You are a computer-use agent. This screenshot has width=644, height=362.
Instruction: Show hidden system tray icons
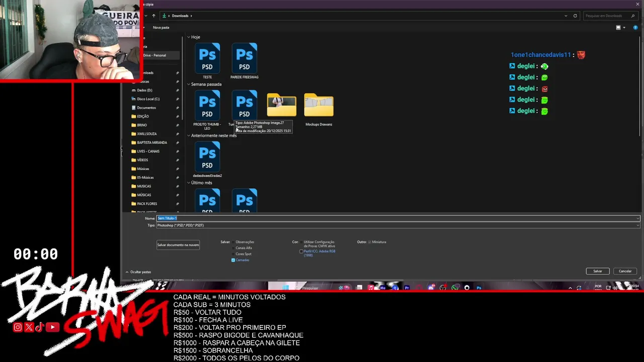click(570, 288)
